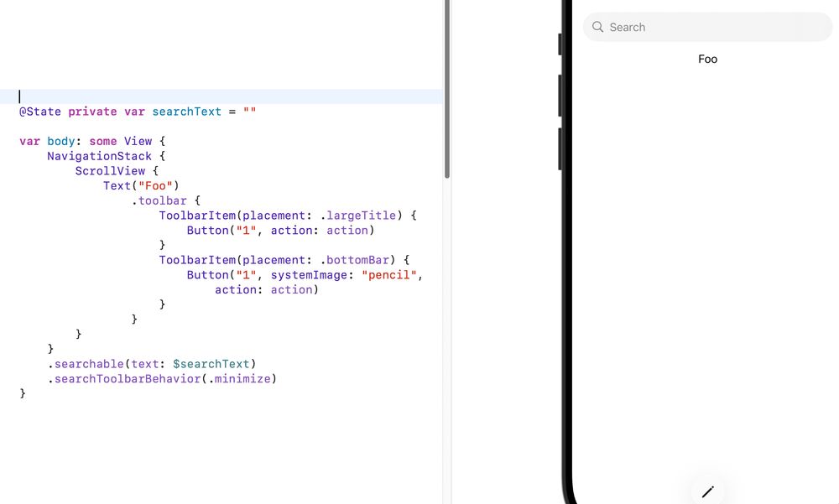Click the Text("Foo") line in the code
Screen dimensions: 839x504
[x=141, y=185]
